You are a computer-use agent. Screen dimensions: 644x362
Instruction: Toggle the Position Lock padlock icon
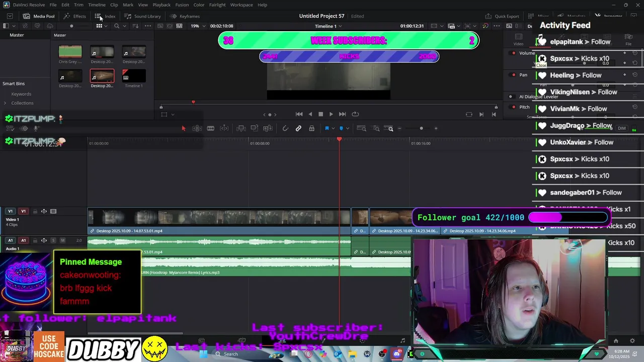pyautogui.click(x=311, y=129)
